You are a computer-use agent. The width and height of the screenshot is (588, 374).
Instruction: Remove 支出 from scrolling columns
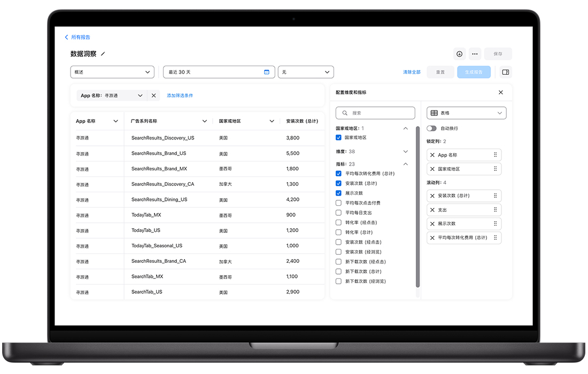432,210
